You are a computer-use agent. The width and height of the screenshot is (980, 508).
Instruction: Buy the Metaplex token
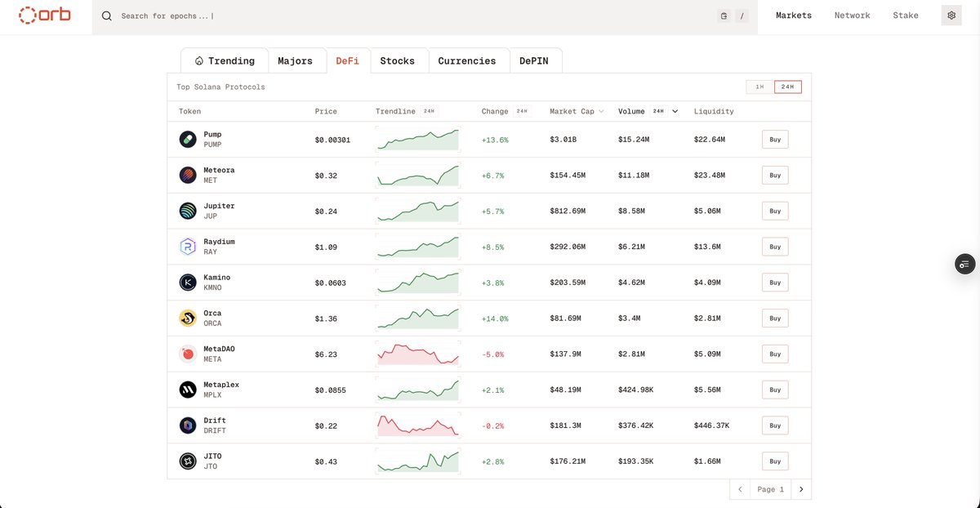tap(775, 390)
